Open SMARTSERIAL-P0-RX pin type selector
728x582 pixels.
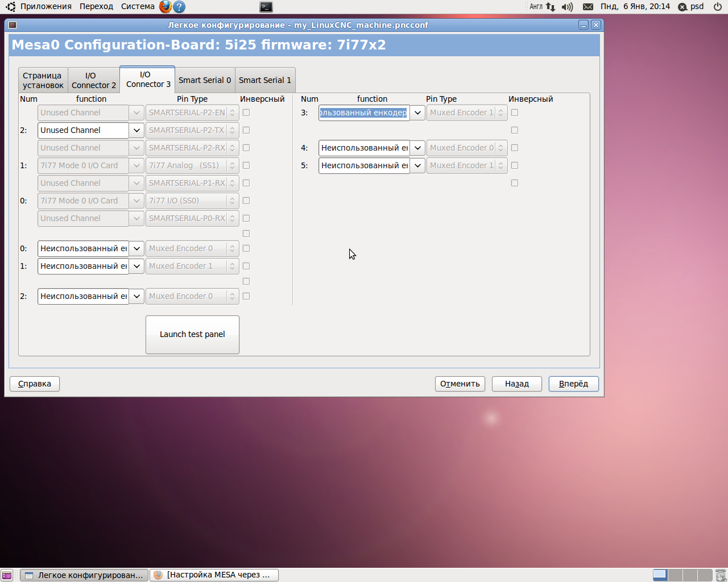click(x=192, y=218)
